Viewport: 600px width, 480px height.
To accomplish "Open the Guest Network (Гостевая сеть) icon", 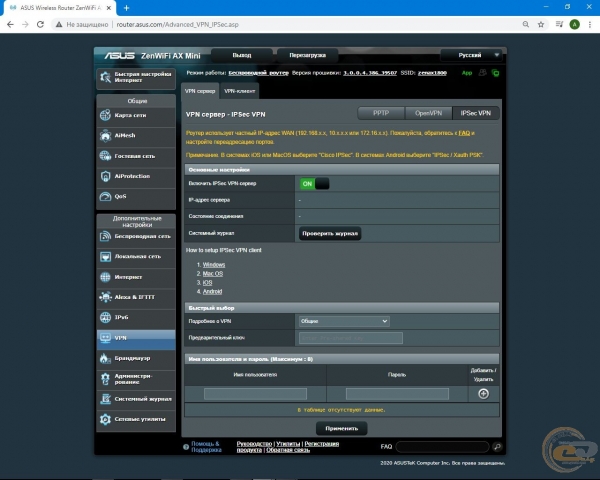I will click(x=105, y=156).
